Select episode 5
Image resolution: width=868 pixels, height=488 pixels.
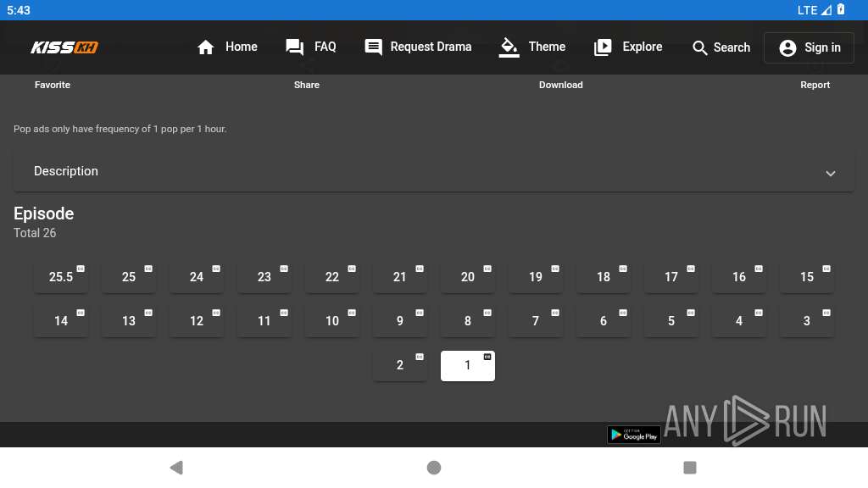671,321
